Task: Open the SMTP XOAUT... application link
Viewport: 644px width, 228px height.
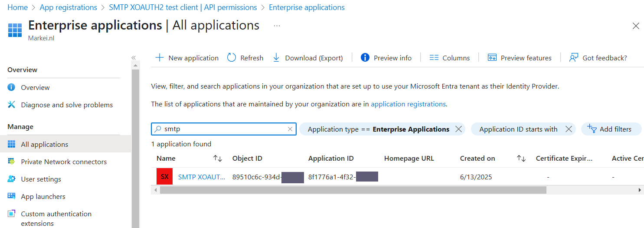Action: pyautogui.click(x=202, y=177)
